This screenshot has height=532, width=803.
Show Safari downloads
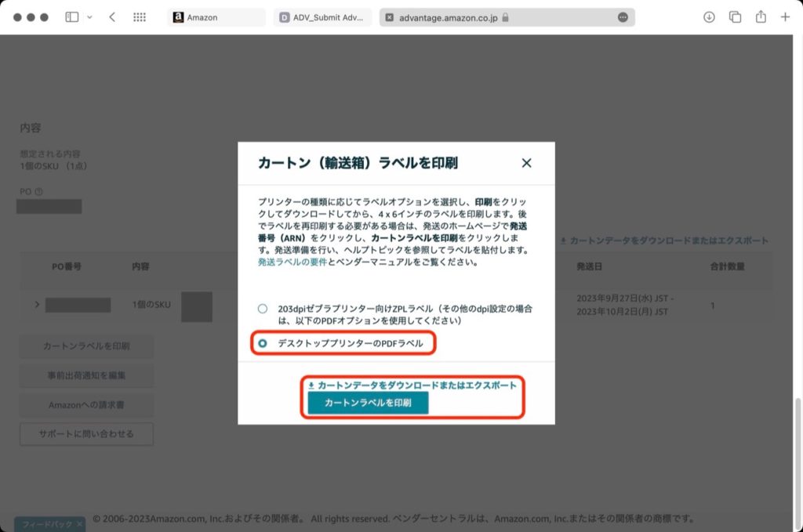coord(709,17)
